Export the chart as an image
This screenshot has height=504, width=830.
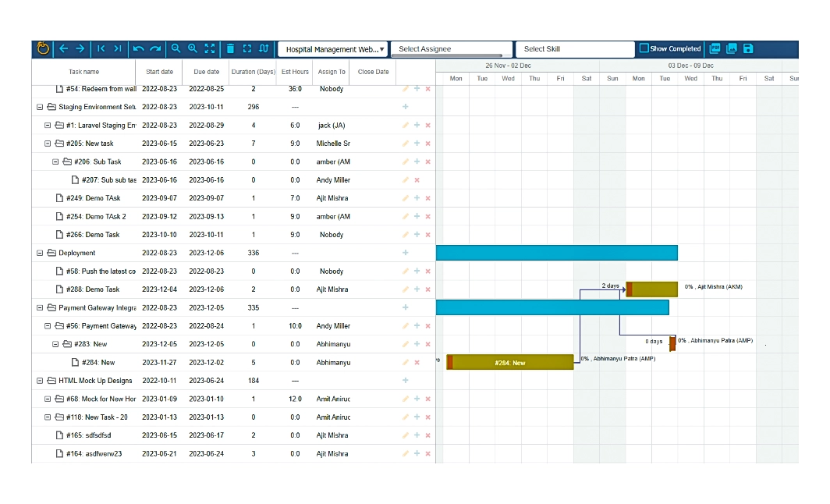tap(732, 48)
